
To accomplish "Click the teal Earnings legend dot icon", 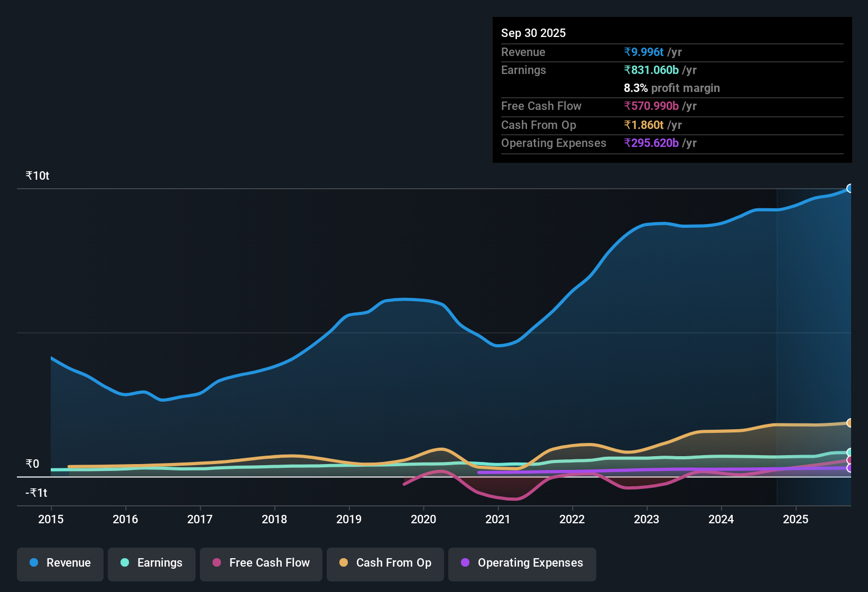I will (x=125, y=563).
